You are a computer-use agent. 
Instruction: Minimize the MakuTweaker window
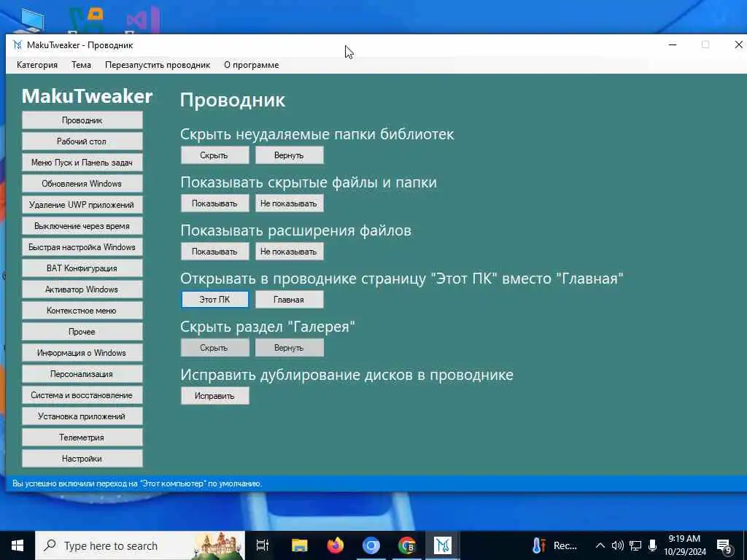673,44
